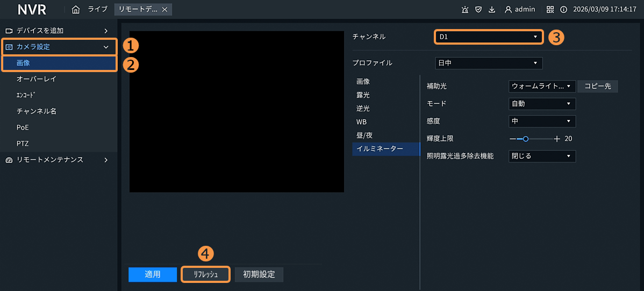Viewport: 644px width, 291px height.
Task: Open the alarm siren icon
Action: [x=465, y=9]
